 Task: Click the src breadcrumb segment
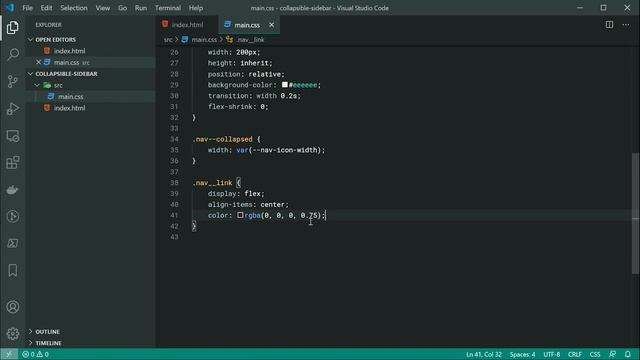[168, 40]
